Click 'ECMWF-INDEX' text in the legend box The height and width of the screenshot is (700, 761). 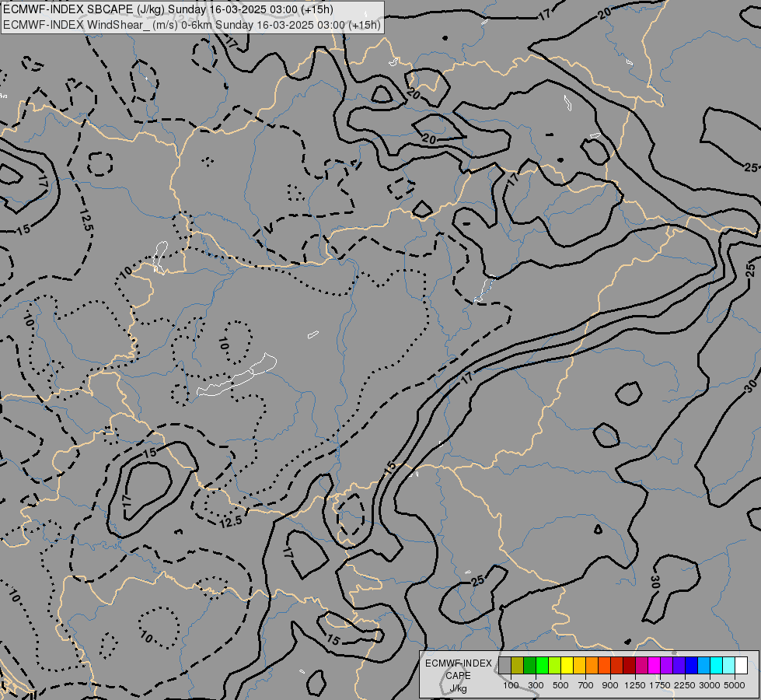point(459,663)
